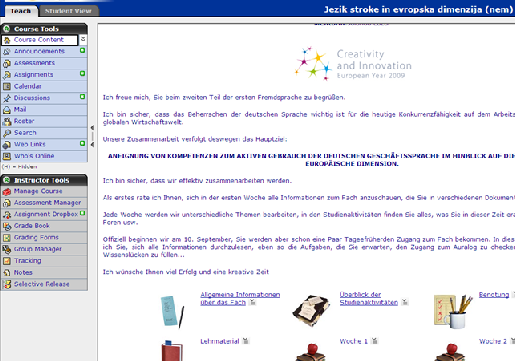Image resolution: width=515 pixels, height=361 pixels.
Task: Click the green indicator beside Assignments
Action: click(x=82, y=73)
